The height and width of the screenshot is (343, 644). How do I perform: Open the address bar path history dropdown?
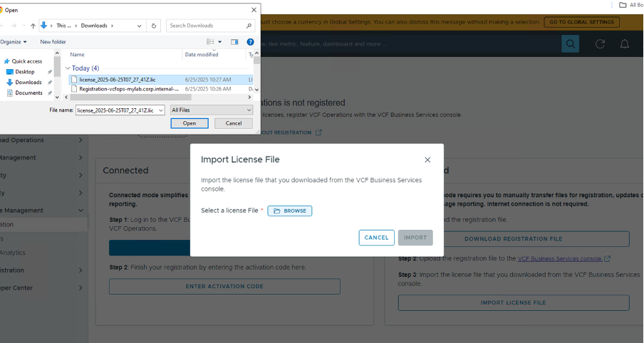click(x=139, y=26)
